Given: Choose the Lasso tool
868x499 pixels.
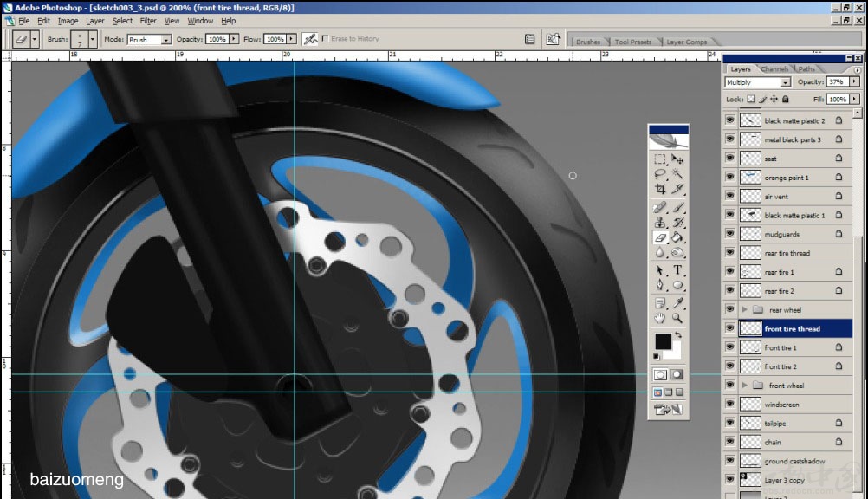Looking at the screenshot, I should point(660,174).
